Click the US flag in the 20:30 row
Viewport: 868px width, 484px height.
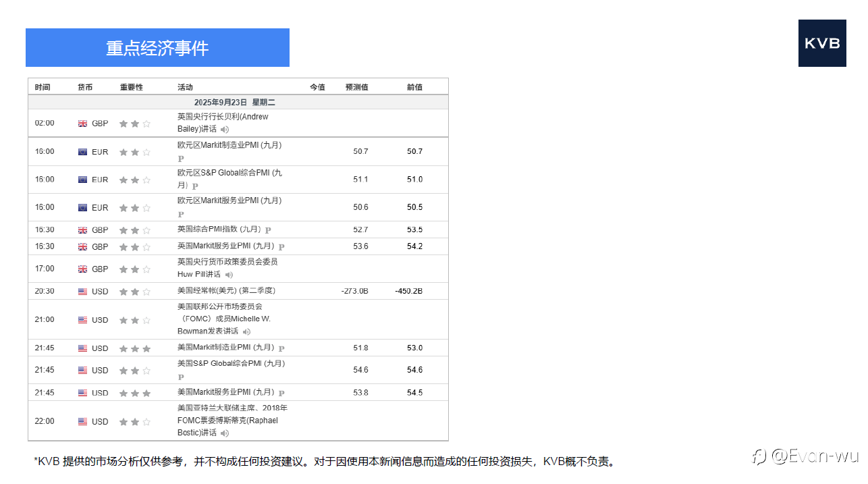click(x=82, y=292)
